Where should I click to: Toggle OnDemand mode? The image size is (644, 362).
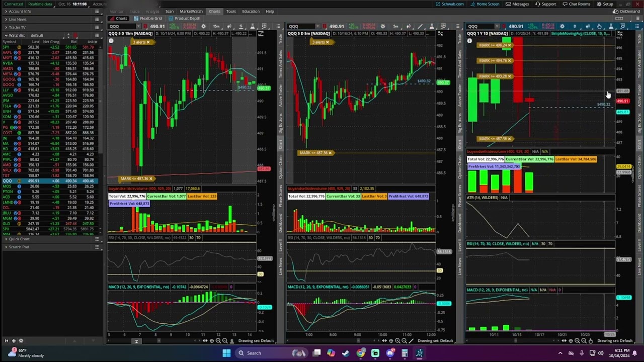tap(626, 11)
